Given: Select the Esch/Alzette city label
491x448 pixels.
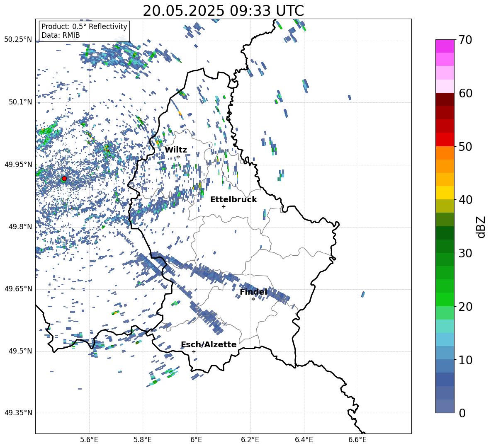Looking at the screenshot, I should [x=209, y=344].
